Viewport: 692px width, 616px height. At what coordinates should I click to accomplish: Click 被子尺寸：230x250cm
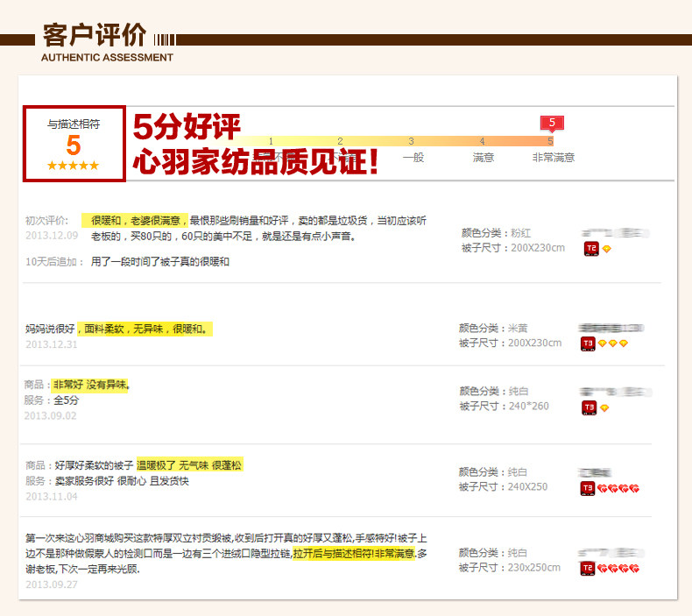click(510, 568)
